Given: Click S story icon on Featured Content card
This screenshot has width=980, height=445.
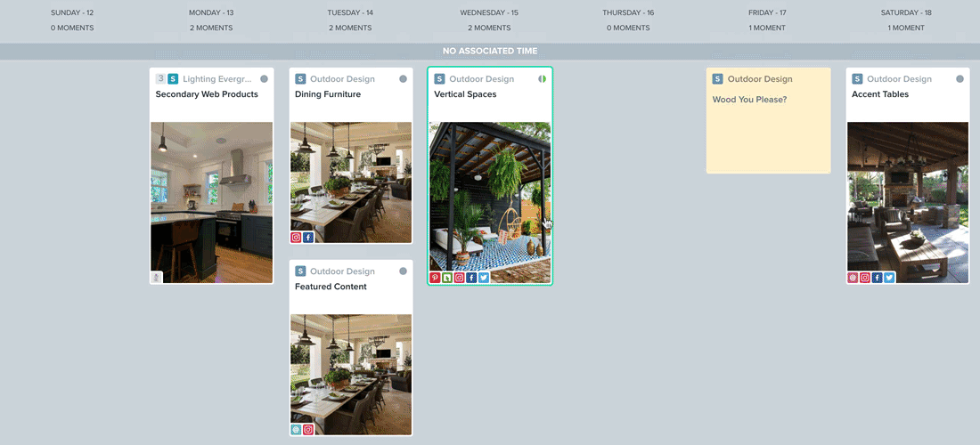Looking at the screenshot, I should point(300,271).
